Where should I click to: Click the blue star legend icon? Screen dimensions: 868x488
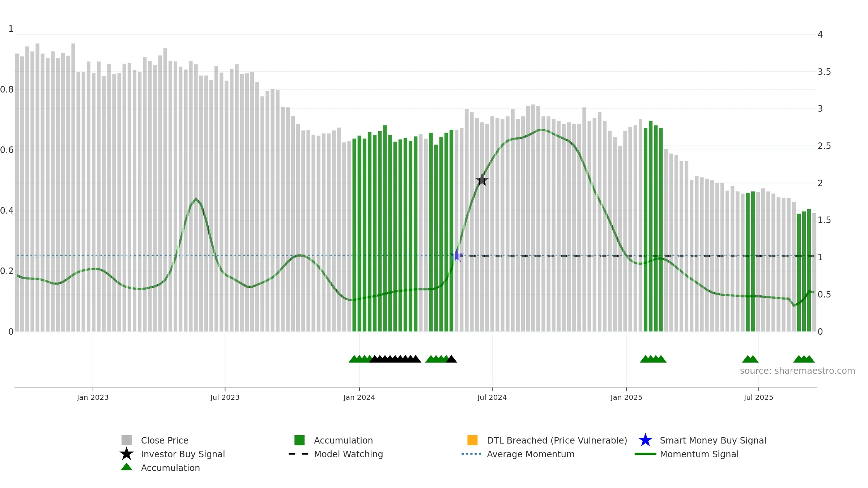point(646,440)
